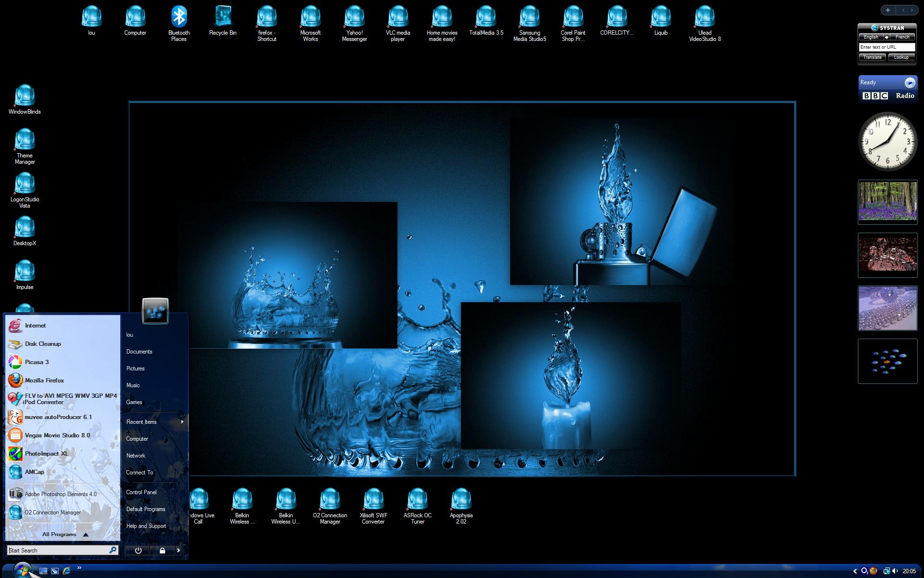Click the volume speaker tray icon
This screenshot has height=578, width=924.
[x=895, y=571]
